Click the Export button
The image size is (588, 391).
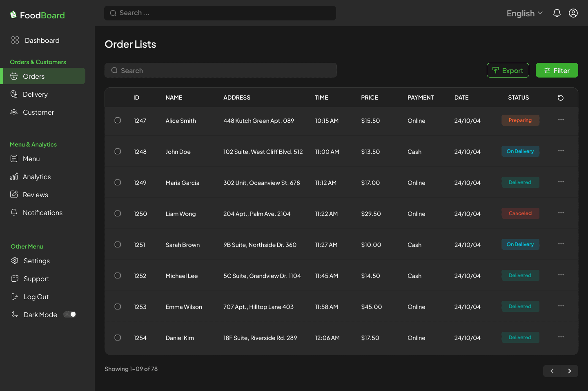click(508, 71)
